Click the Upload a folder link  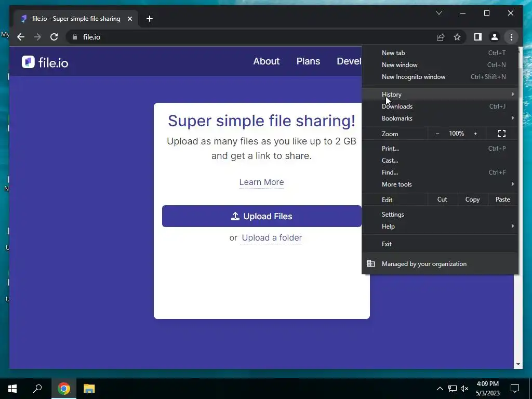pyautogui.click(x=272, y=238)
